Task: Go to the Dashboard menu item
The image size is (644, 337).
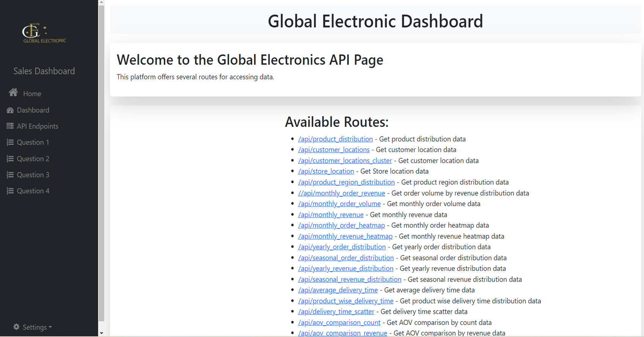Action: pos(33,110)
